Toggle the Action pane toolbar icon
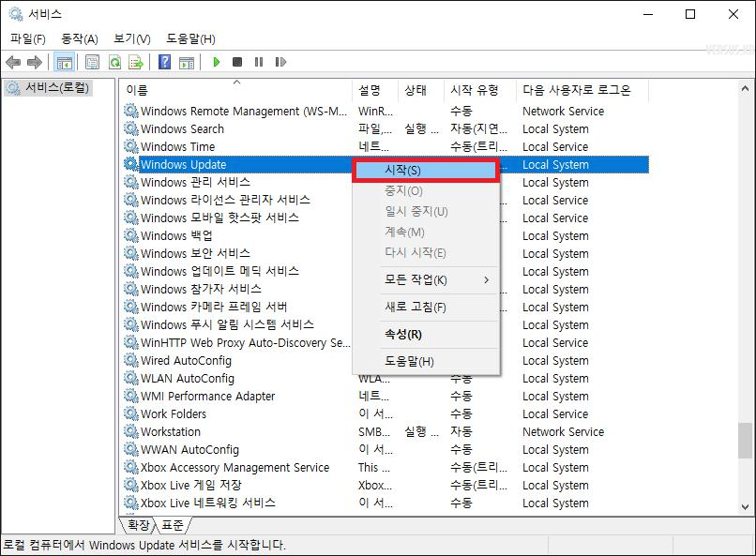The width and height of the screenshot is (756, 556). click(187, 62)
